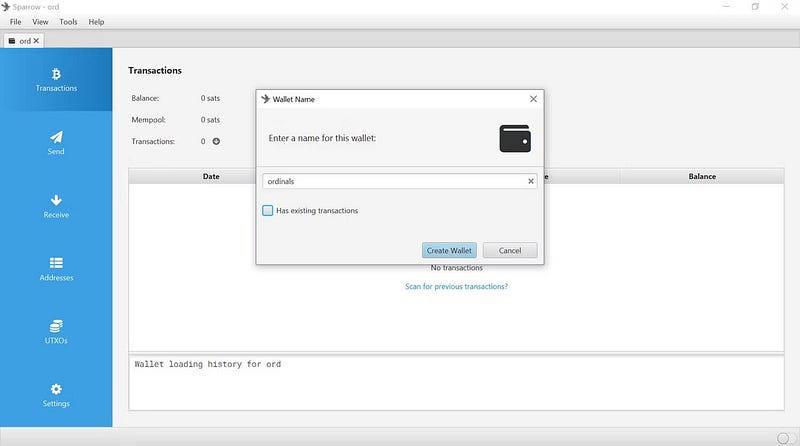Click the wallet name input field

395,182
